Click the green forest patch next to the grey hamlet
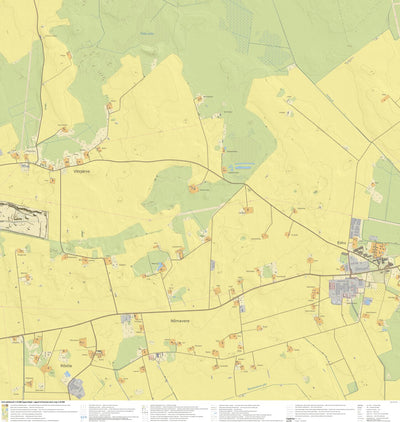This screenshot has height=422, width=400. click(129, 351)
